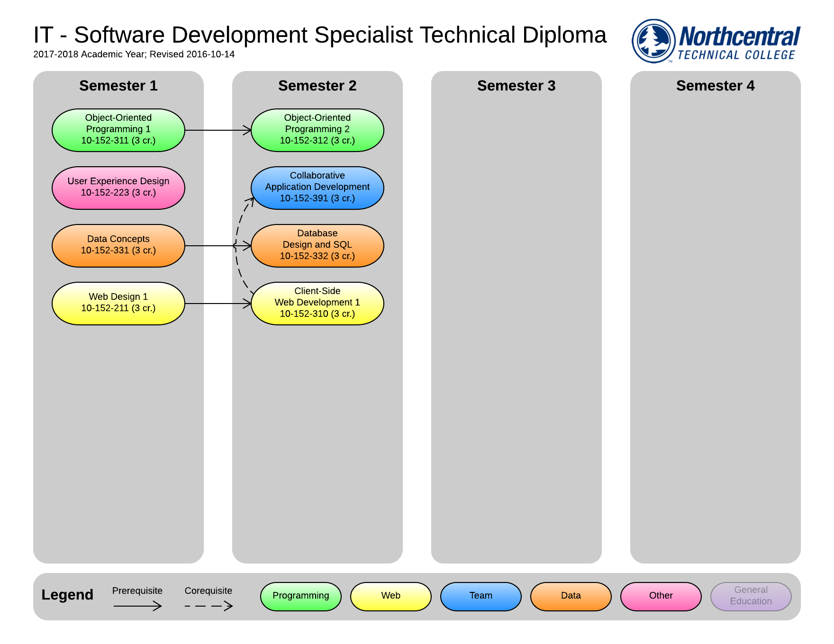Viewport: 834px width, 644px height.
Task: Pick the orange Data legend swatch
Action: pos(571,596)
